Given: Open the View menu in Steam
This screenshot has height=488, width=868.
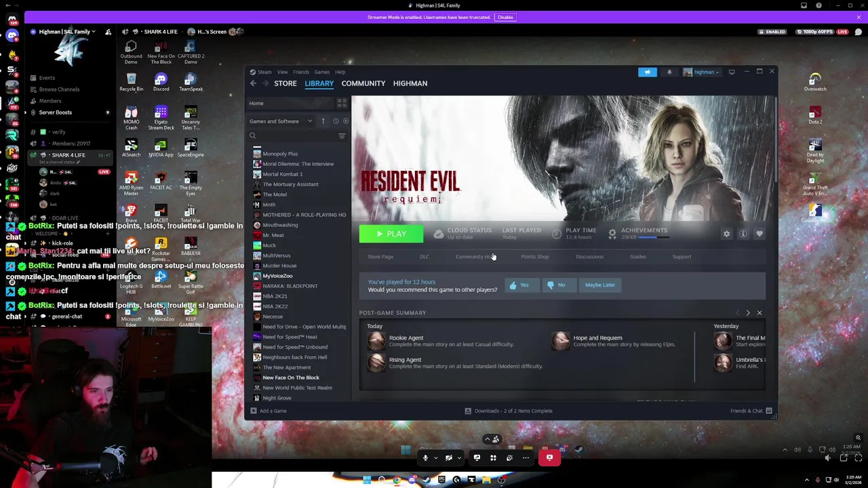Looking at the screenshot, I should click(282, 72).
